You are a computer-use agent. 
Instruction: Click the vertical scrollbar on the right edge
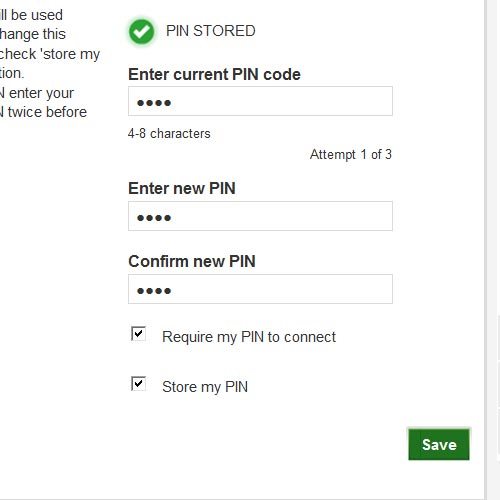pos(494,250)
